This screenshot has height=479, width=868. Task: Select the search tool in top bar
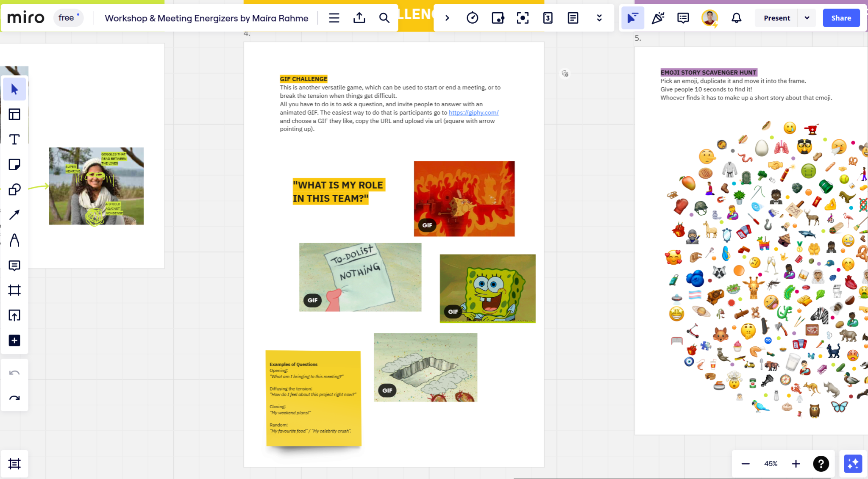pyautogui.click(x=384, y=18)
